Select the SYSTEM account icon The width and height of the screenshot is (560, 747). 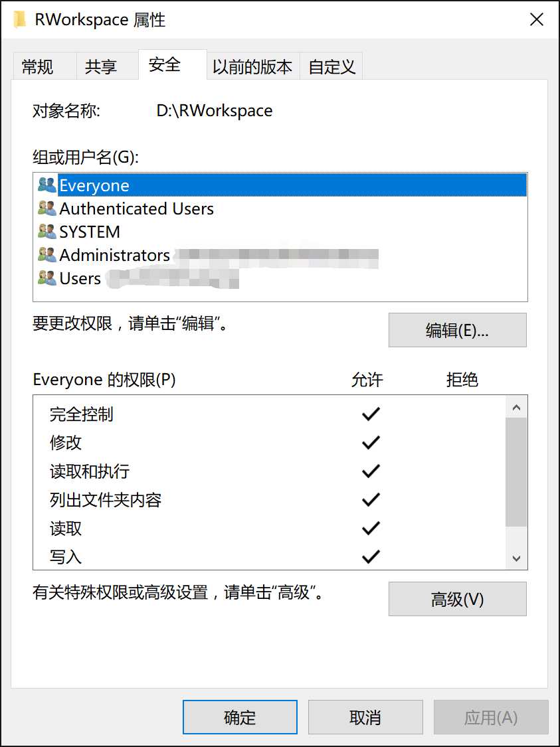tap(47, 232)
